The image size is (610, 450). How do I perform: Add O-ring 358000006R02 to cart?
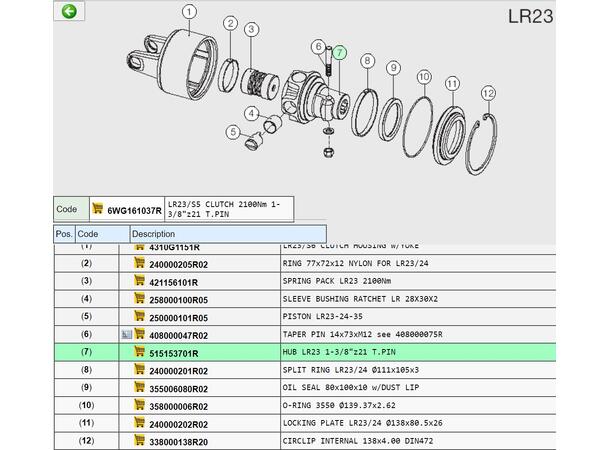pos(139,406)
